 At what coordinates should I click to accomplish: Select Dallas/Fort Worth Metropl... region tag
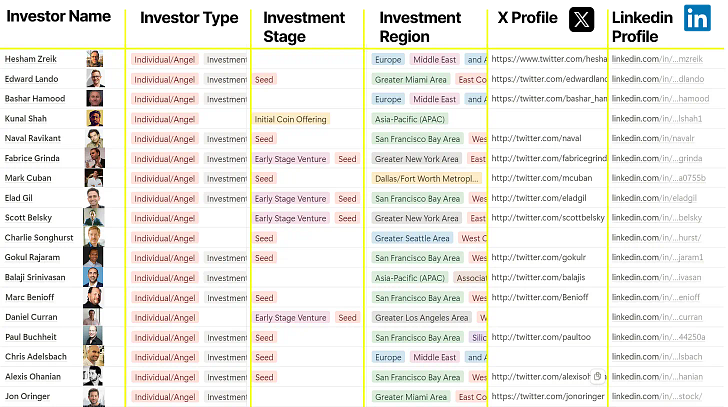point(427,179)
